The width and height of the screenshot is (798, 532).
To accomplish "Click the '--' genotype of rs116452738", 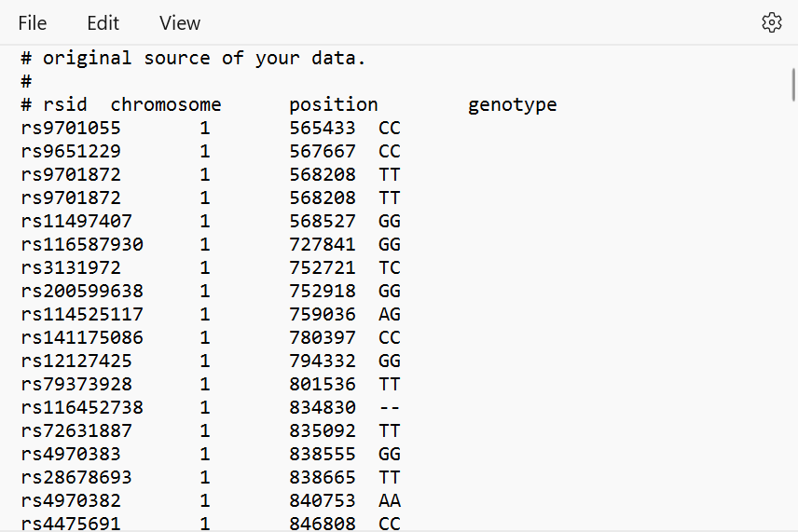I will click(390, 408).
